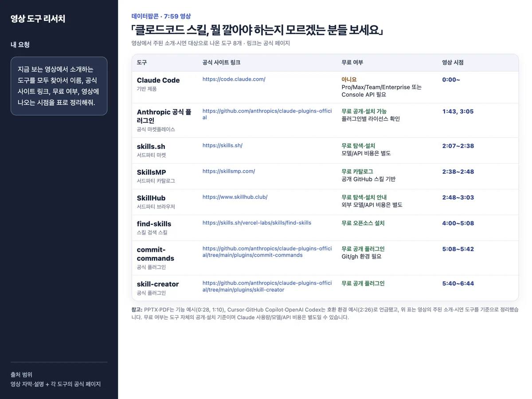Open the claude-plugins-official GitHub repository link

coord(267,114)
